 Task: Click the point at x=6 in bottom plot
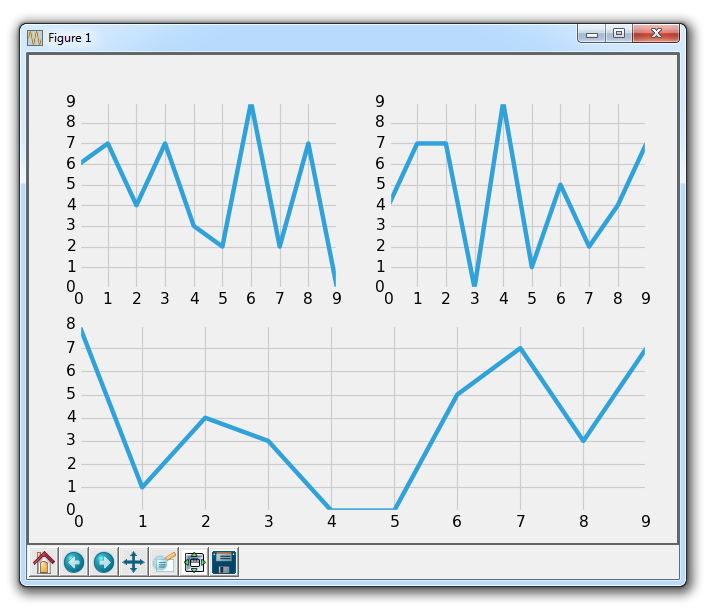tap(457, 394)
